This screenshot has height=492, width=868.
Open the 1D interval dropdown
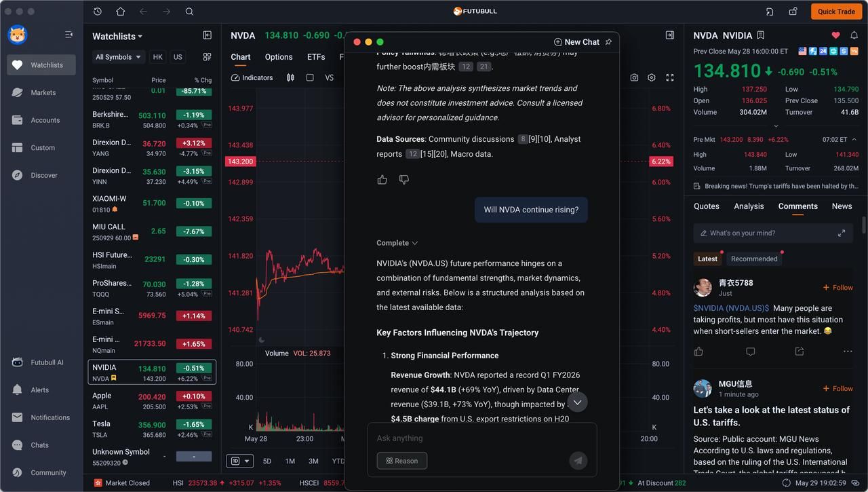tap(239, 461)
